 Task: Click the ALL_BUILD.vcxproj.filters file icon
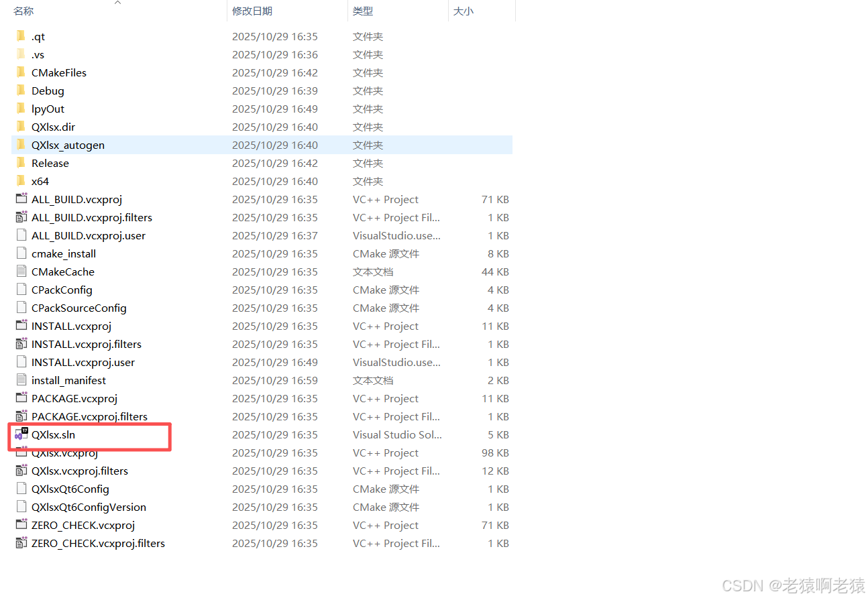21,217
